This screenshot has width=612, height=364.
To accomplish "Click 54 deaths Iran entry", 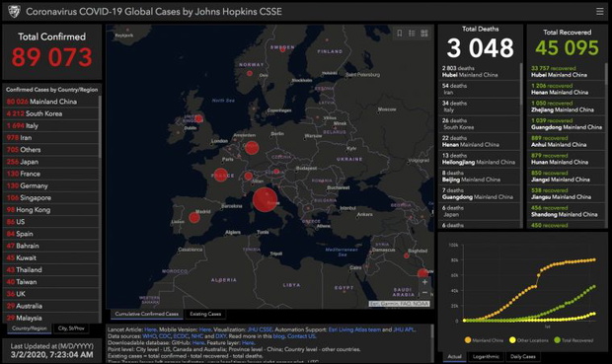I will pos(480,89).
